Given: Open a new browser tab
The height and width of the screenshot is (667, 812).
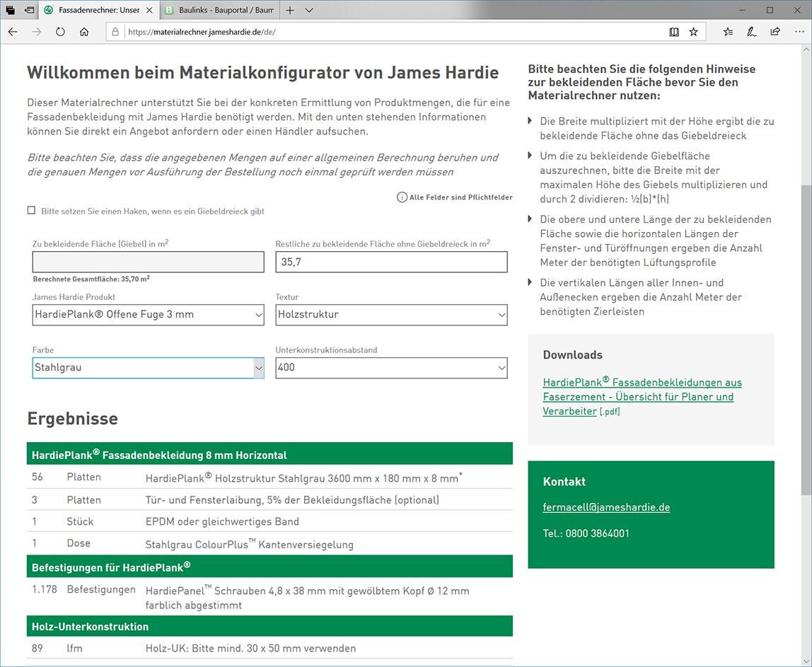Looking at the screenshot, I should click(x=290, y=10).
